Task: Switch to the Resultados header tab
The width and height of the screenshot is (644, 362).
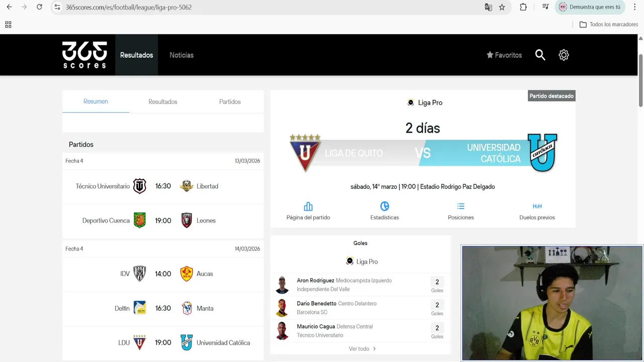Action: 136,55
